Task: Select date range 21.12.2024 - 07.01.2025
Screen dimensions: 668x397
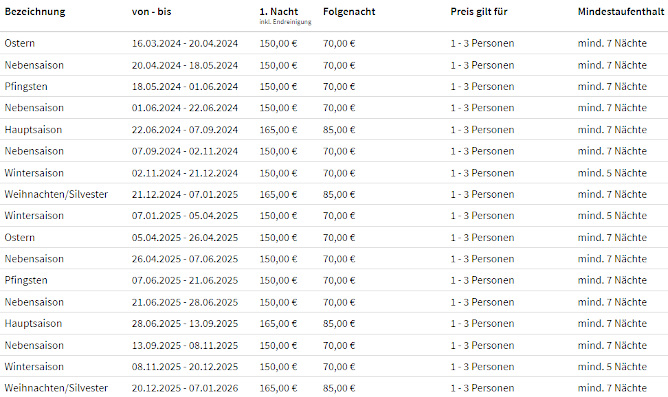Action: 184,195
